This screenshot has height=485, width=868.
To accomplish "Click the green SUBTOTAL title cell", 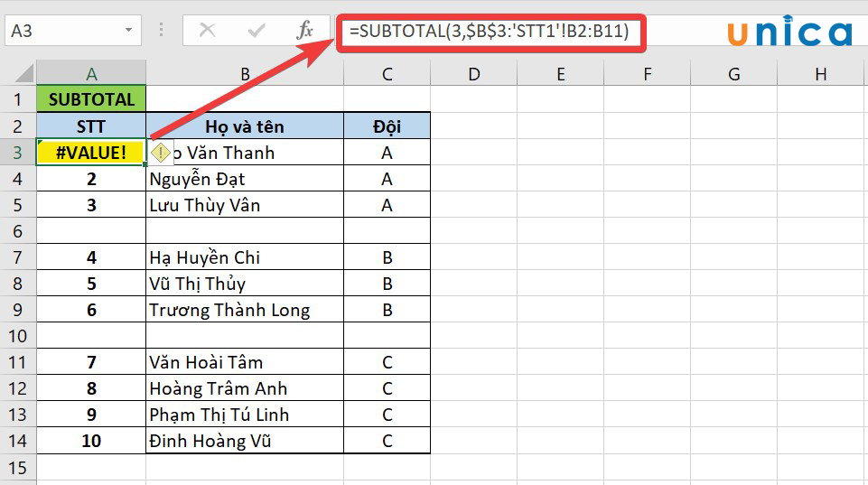I will tap(91, 99).
